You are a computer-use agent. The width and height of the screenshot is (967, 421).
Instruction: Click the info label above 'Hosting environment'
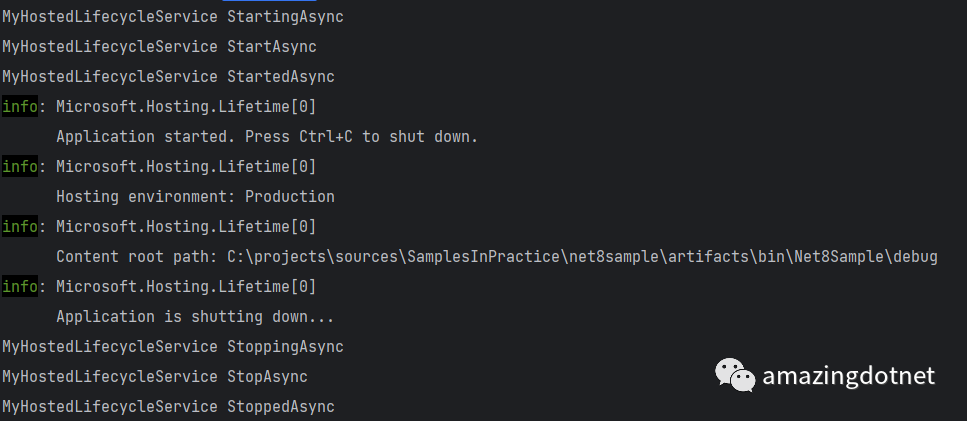pos(20,166)
